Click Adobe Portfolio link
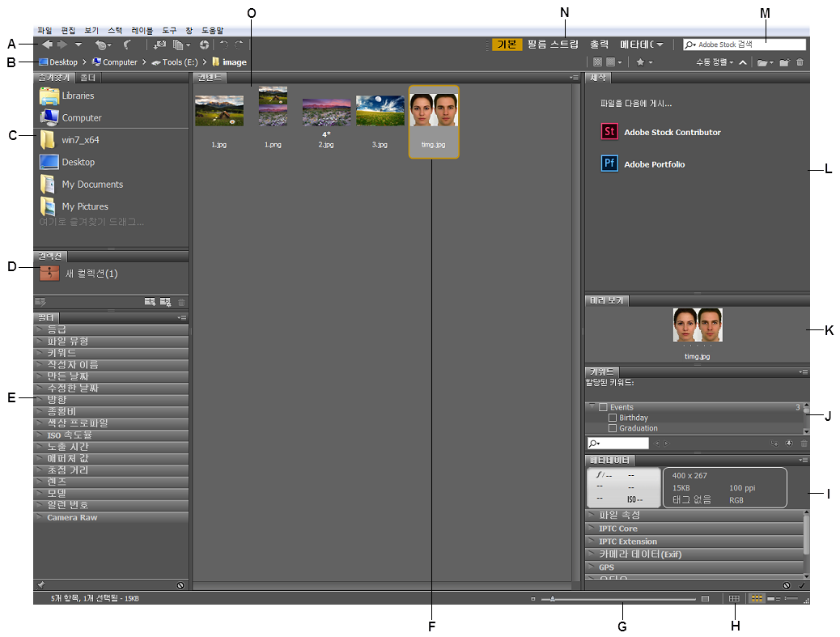The height and width of the screenshot is (637, 840). point(654,164)
